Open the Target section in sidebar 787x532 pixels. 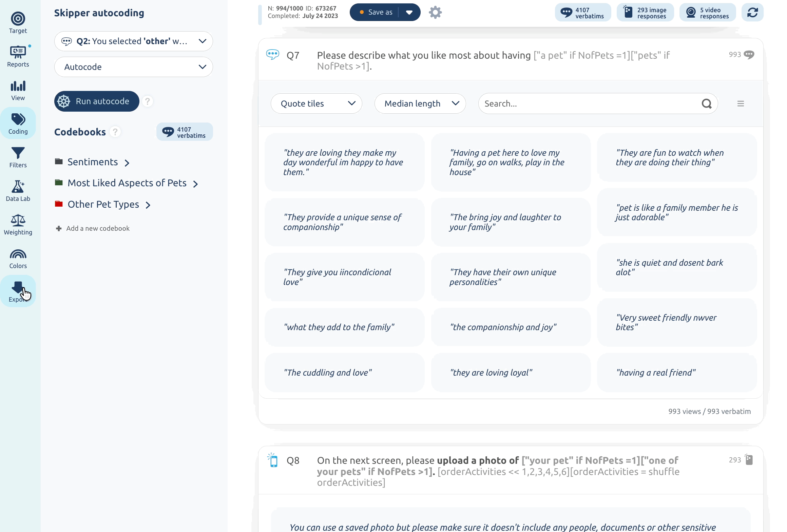18,23
